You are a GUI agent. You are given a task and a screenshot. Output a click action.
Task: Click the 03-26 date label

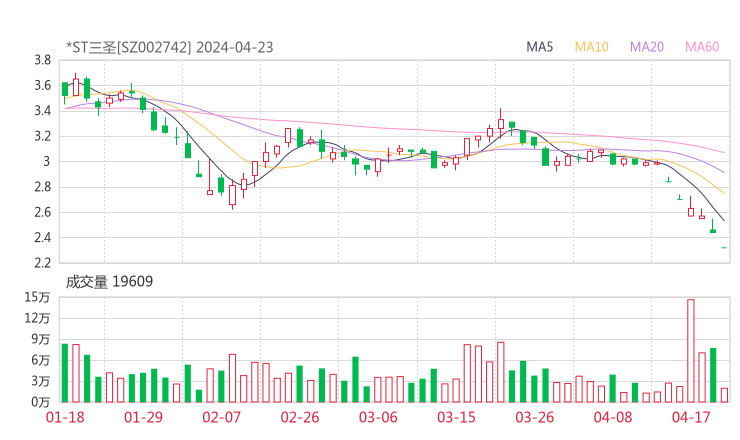[x=535, y=417]
